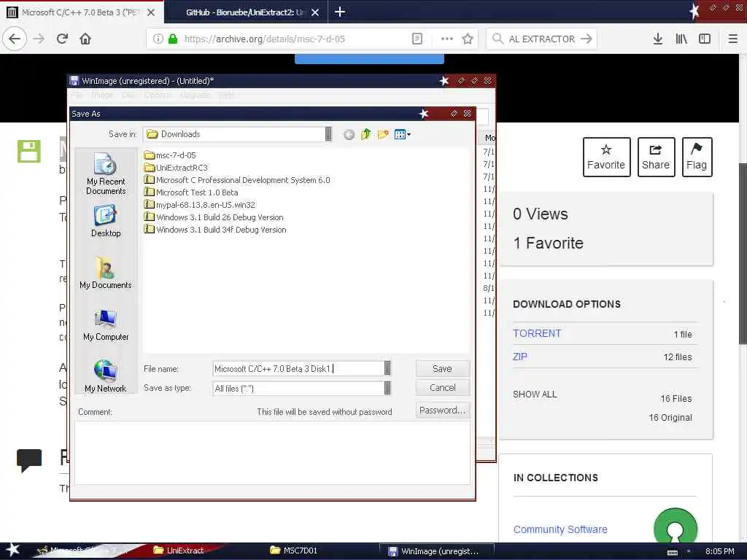Click the search bar with AL EXTRACTOR text
The height and width of the screenshot is (560, 747).
click(x=542, y=39)
